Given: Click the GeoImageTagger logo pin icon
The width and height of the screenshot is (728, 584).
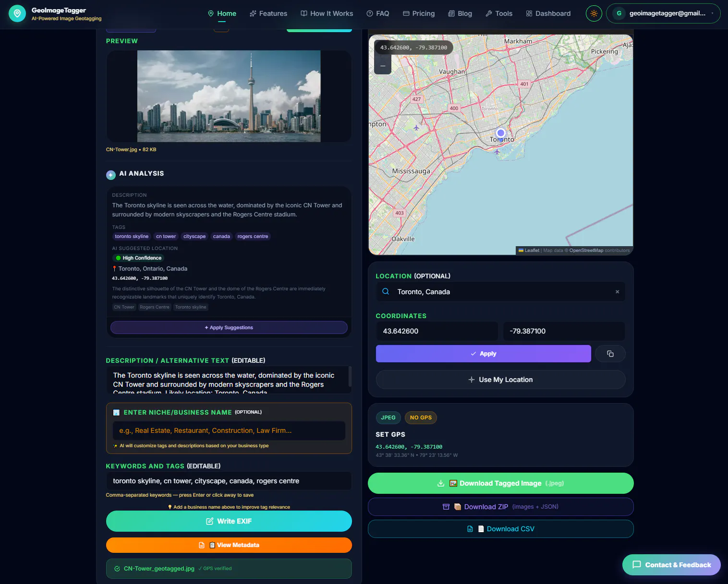Looking at the screenshot, I should (x=17, y=13).
